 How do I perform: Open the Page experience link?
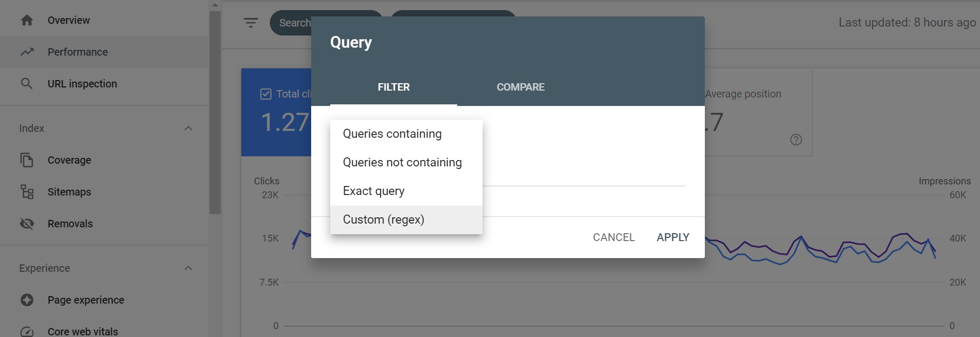[x=86, y=300]
